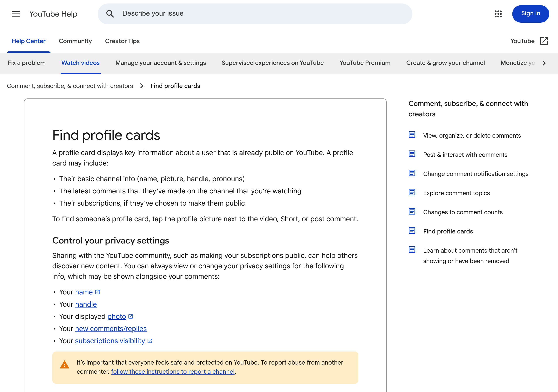
Task: Open View, organize, or delete comments article
Action: tap(472, 135)
